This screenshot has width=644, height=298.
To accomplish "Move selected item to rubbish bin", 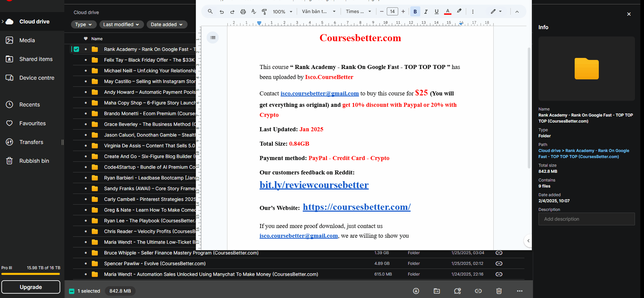I will [499, 291].
